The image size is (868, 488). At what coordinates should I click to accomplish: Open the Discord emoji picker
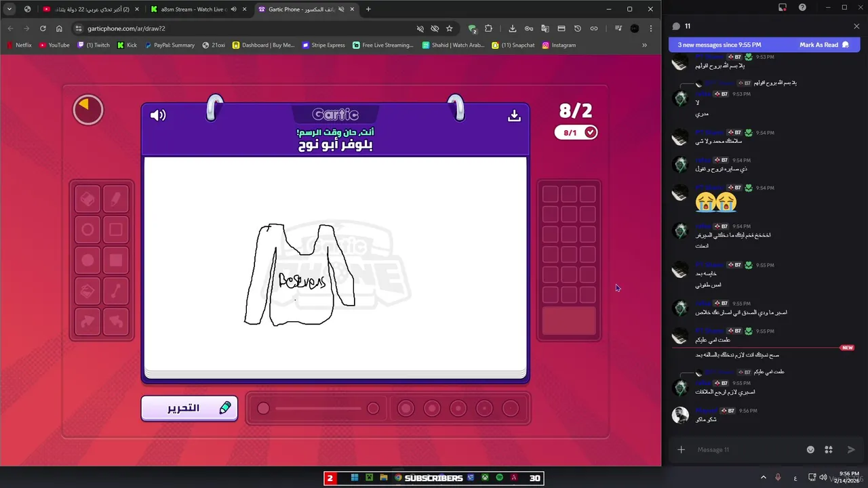810,449
